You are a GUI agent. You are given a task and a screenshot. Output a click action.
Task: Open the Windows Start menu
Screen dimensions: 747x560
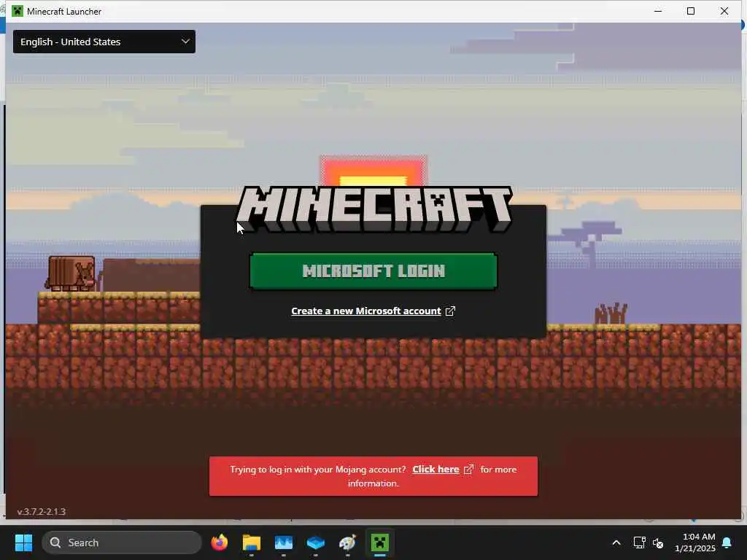tap(23, 542)
